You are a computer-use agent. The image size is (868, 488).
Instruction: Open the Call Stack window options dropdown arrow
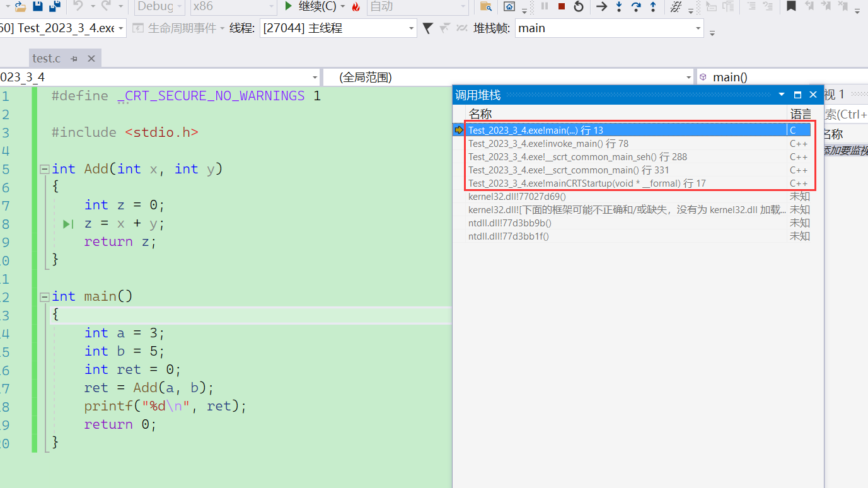pyautogui.click(x=782, y=95)
